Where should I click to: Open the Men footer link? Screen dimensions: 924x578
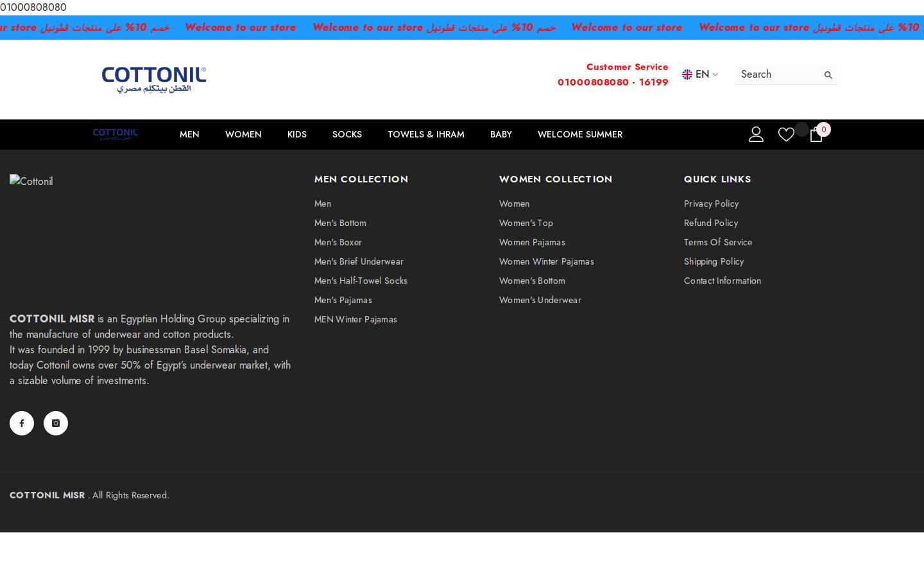click(x=323, y=204)
